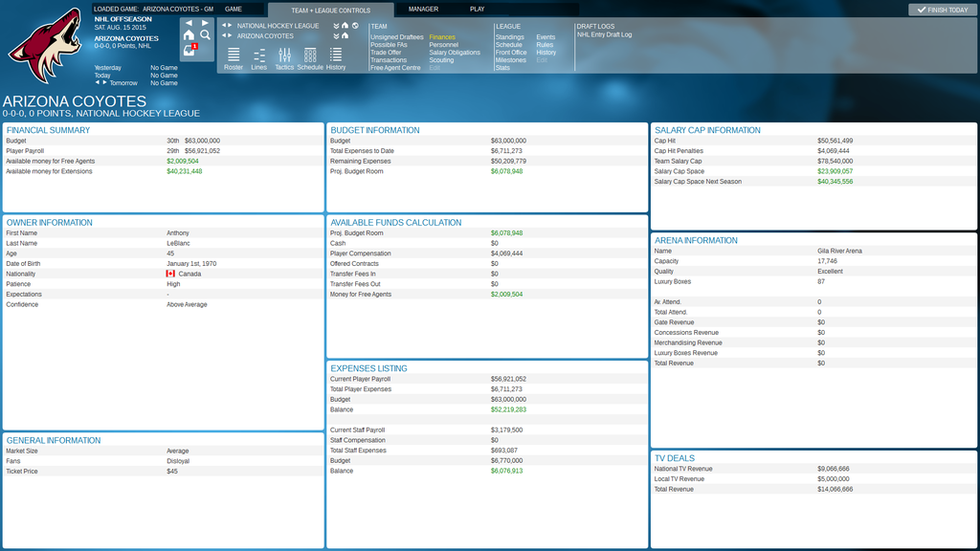Open Unsigned Draftees link

(x=397, y=37)
